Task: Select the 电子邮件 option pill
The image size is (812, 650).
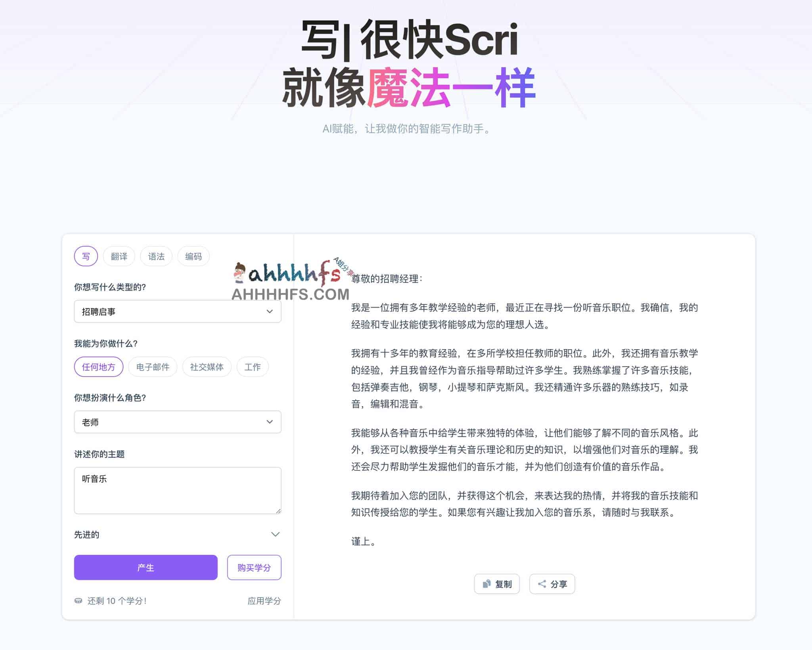Action: (x=153, y=367)
